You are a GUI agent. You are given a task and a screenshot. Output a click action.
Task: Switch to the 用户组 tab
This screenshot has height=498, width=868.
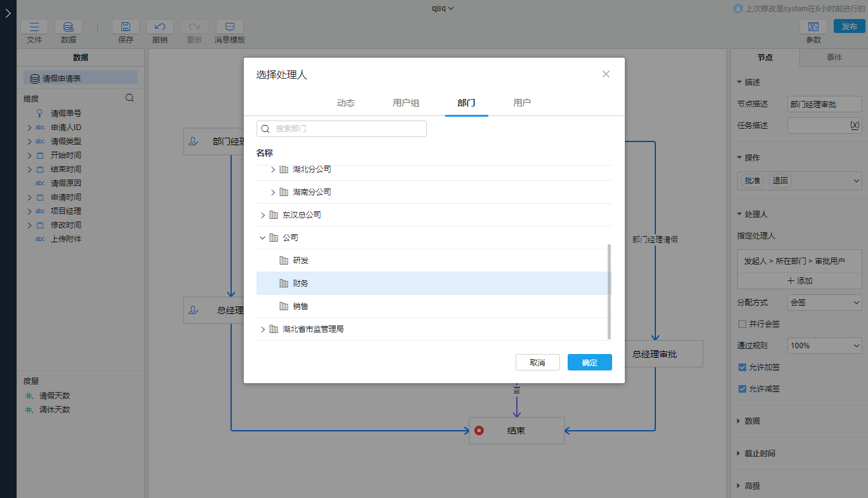[x=406, y=103]
